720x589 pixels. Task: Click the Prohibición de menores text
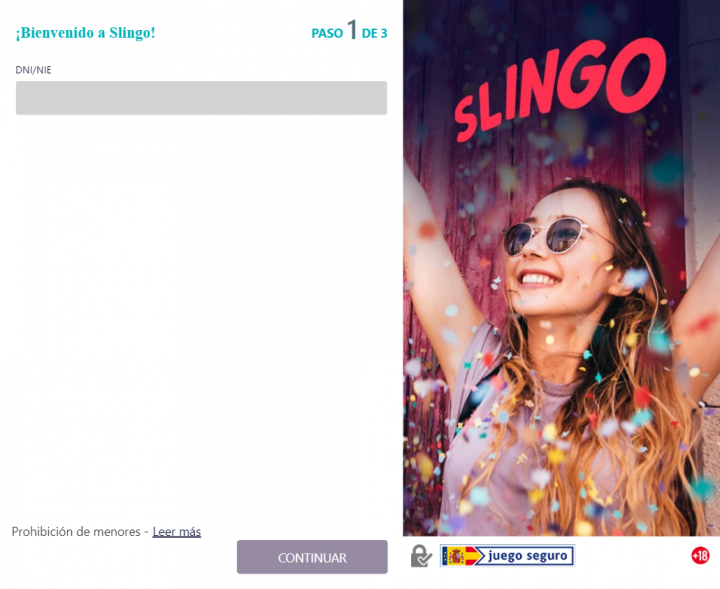(x=76, y=532)
